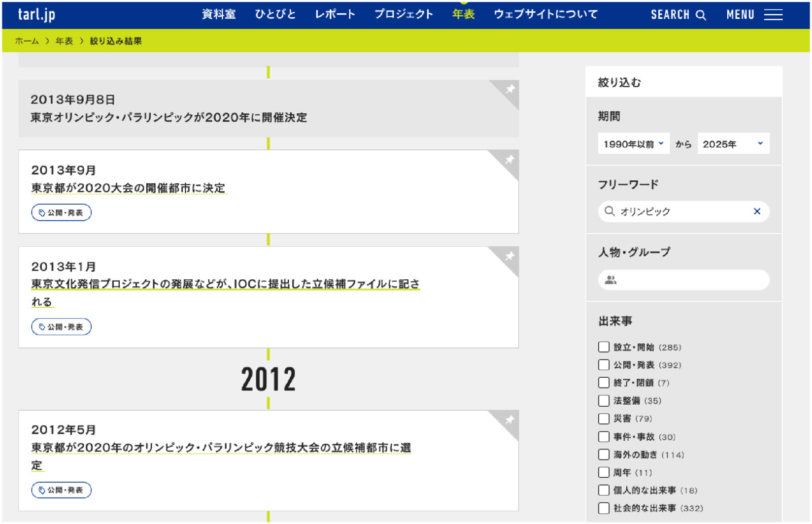Open the 東京都が2020大会の開催都市に決定 link
The width and height of the screenshot is (812, 524).
tap(128, 188)
